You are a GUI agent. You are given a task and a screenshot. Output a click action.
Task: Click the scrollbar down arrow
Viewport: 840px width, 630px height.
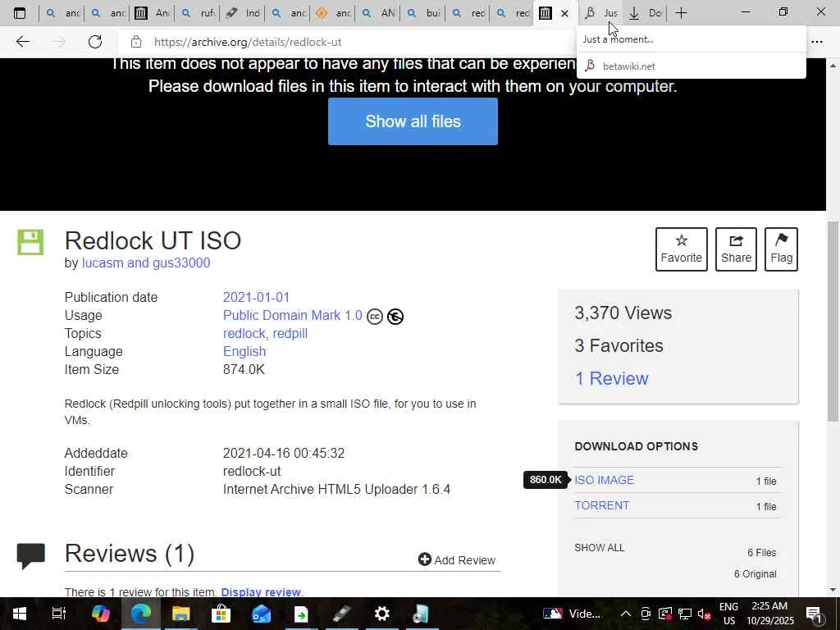pos(833,590)
